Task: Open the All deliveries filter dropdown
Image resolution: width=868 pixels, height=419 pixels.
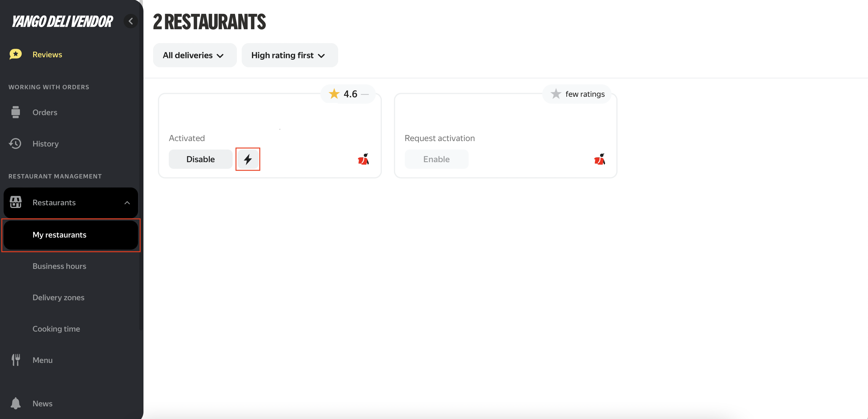Action: (195, 55)
